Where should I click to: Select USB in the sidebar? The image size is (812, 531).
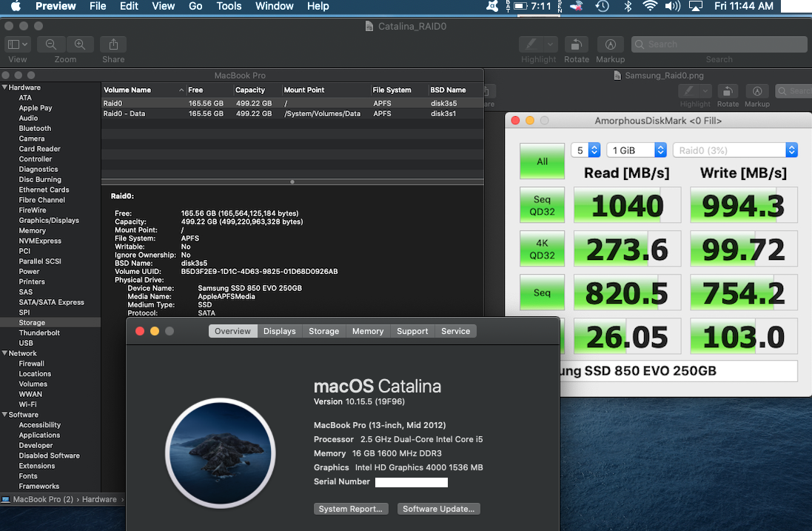tap(26, 344)
